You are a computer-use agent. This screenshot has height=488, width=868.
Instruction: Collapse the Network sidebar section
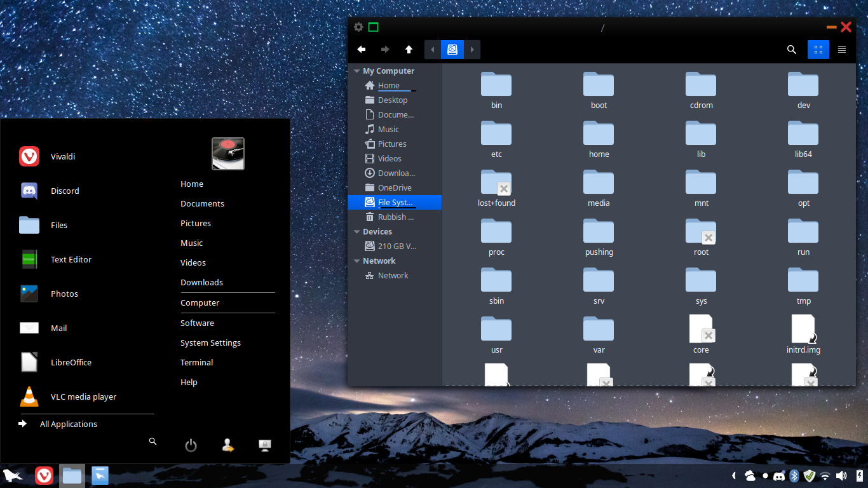pos(356,261)
